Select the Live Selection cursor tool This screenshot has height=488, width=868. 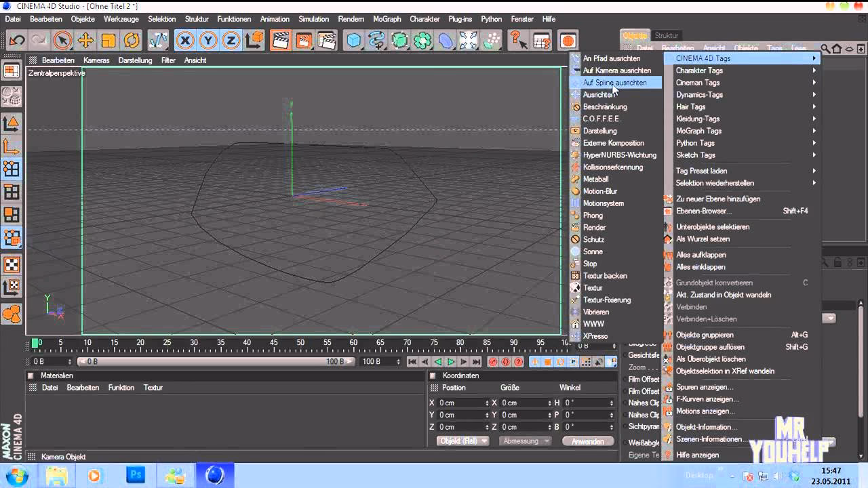click(x=62, y=41)
